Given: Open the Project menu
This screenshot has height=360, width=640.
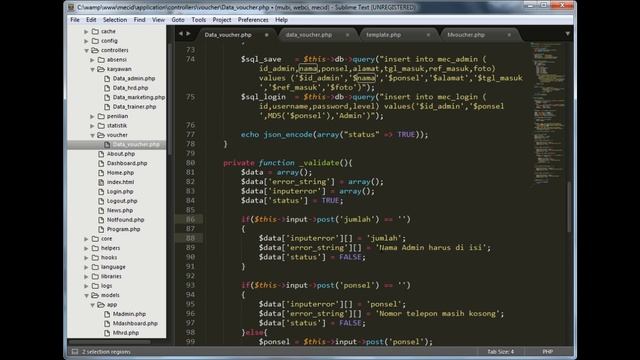Looking at the screenshot, I should 222,20.
